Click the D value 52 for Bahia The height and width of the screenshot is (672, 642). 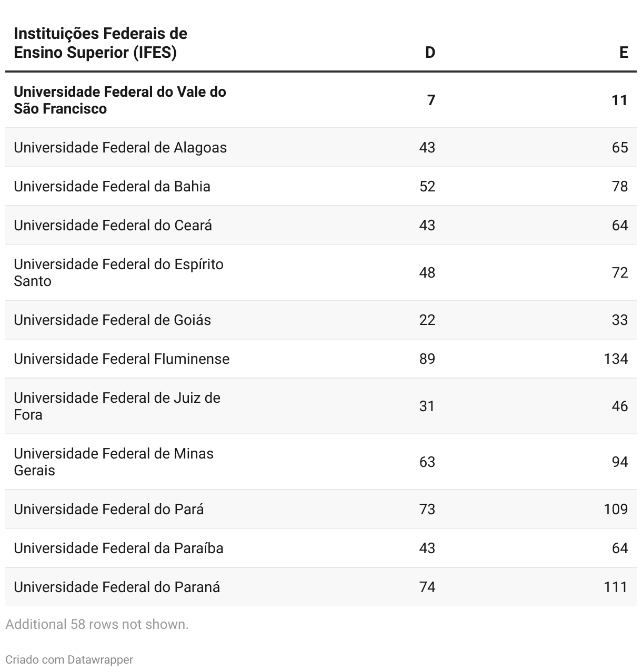click(427, 186)
